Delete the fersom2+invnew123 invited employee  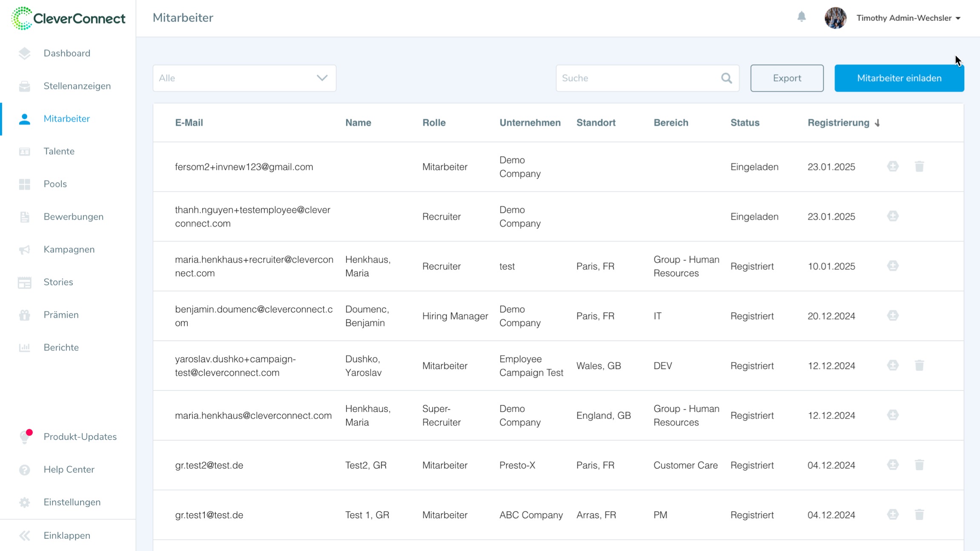pos(919,166)
